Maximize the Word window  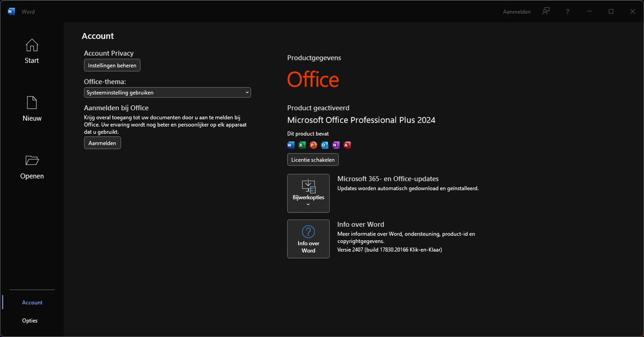click(x=611, y=11)
